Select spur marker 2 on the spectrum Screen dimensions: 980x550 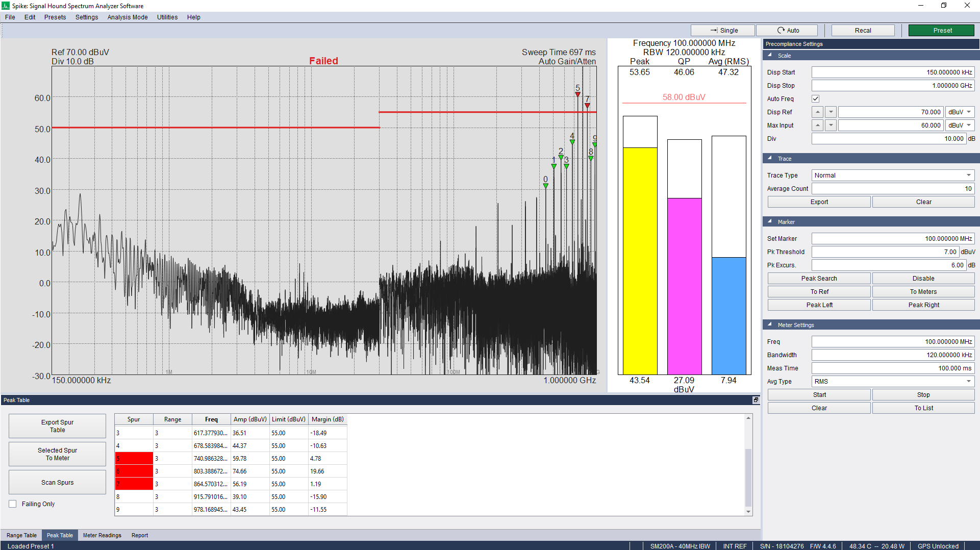coord(561,157)
